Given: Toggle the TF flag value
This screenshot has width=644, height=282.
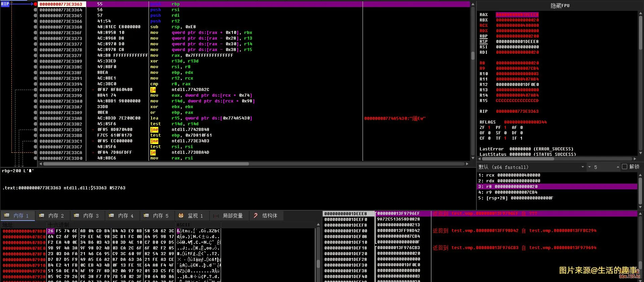Looking at the screenshot, I should click(x=505, y=138).
